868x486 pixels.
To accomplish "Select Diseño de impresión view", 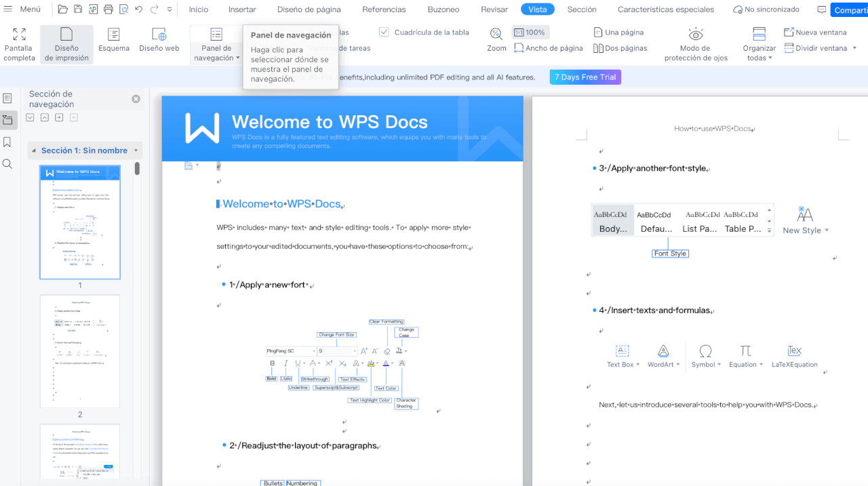I will [x=66, y=44].
